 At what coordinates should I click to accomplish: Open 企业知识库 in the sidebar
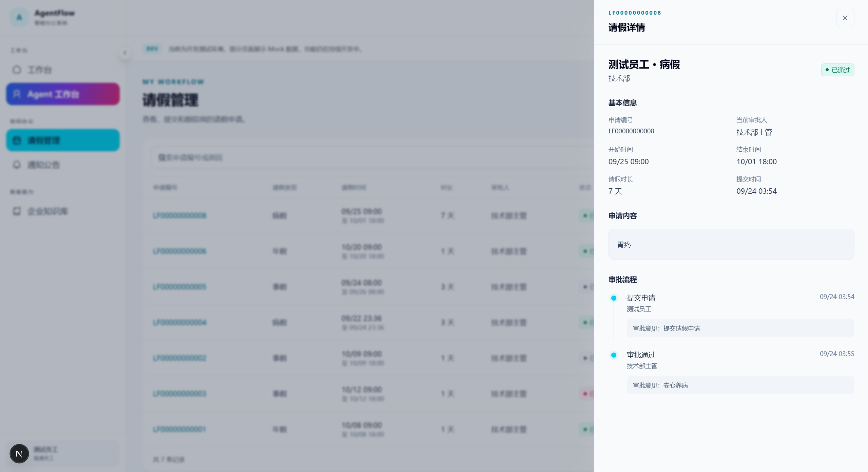pos(63,211)
